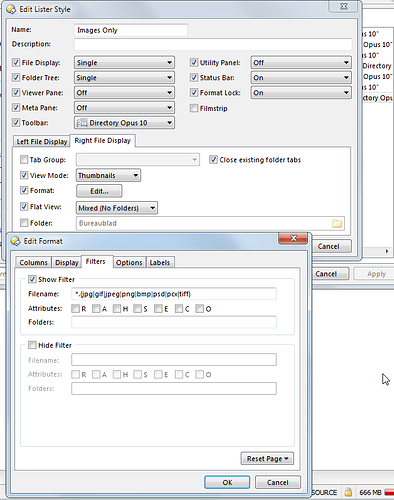
Task: Click the scroll right arrow beside Cancel
Action: (387, 251)
